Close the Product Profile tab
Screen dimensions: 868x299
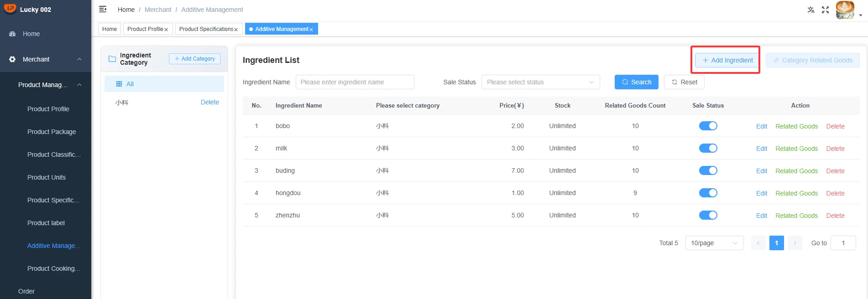[166, 30]
